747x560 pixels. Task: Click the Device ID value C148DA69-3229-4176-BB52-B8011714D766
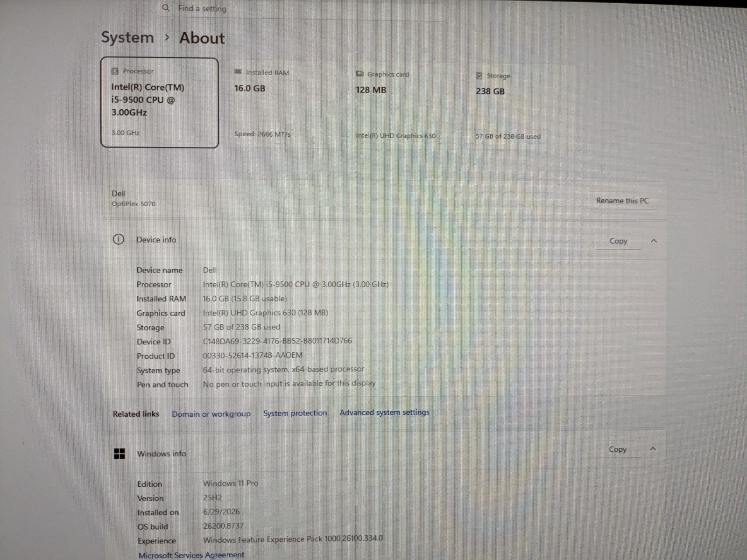277,341
